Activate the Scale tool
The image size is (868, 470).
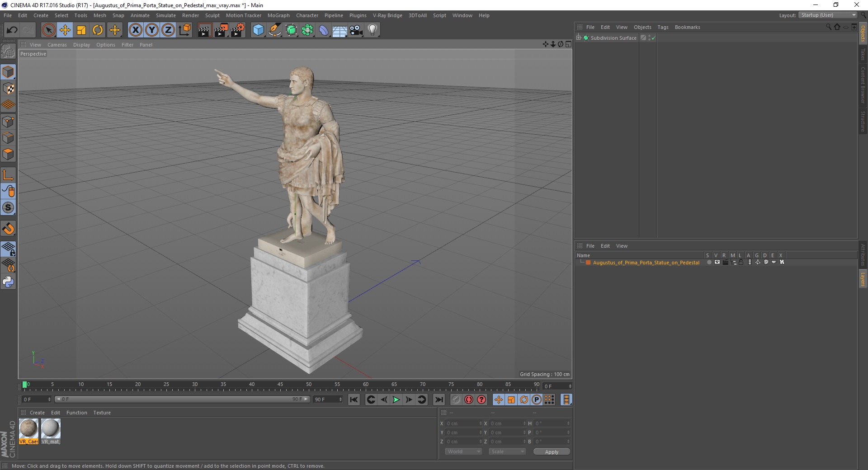[x=81, y=30]
